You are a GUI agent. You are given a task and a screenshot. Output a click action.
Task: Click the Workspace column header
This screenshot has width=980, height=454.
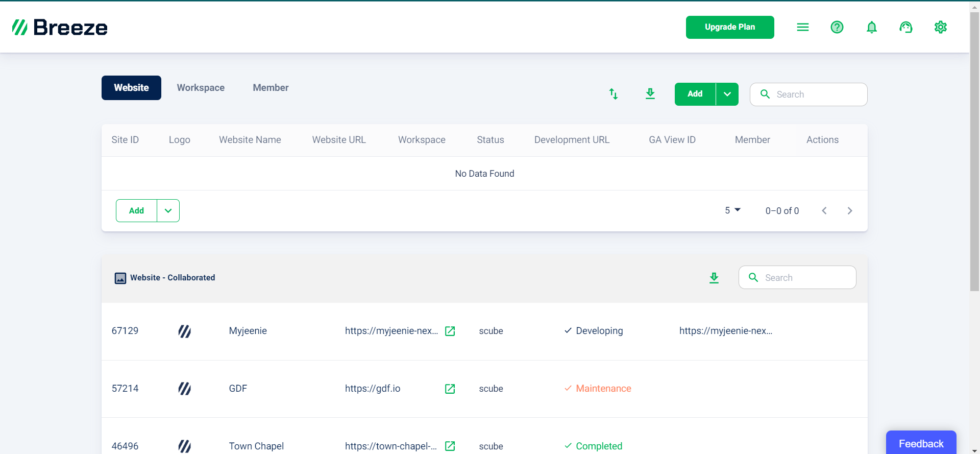point(422,140)
